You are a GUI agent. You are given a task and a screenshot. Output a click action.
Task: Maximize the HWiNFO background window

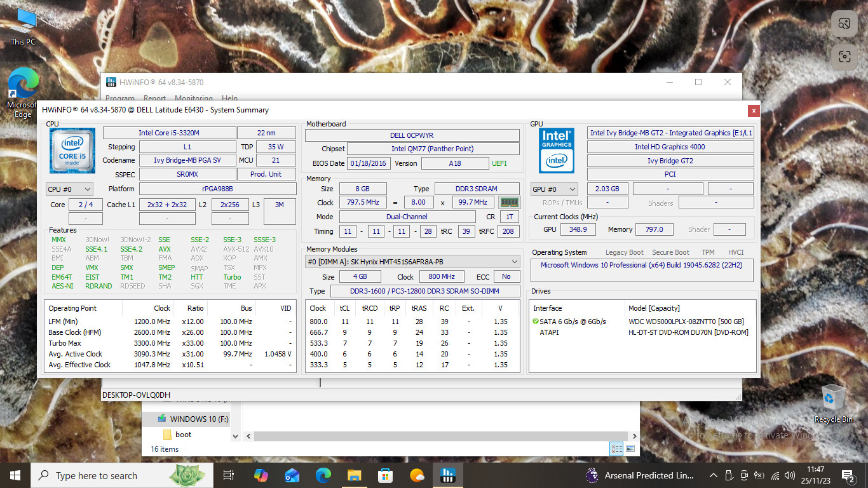[x=698, y=82]
